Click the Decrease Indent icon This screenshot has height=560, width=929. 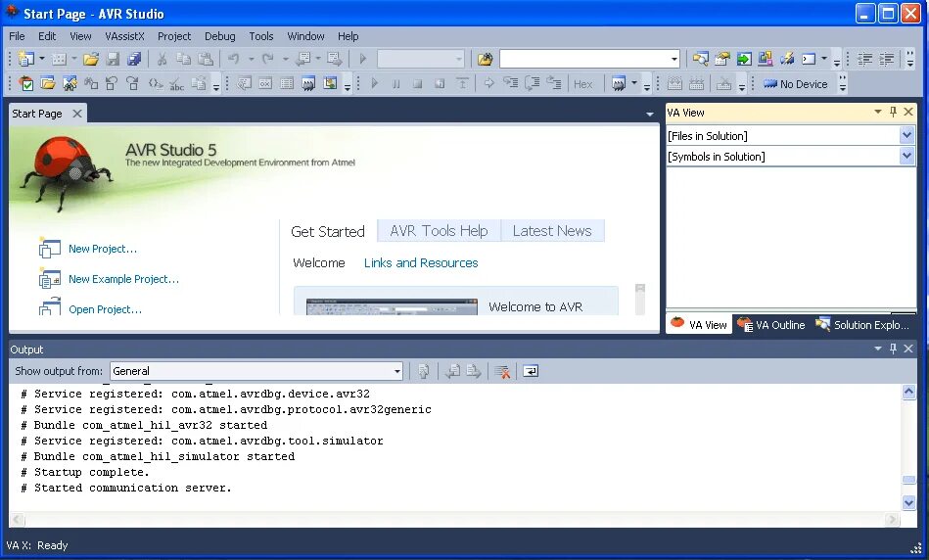coord(864,59)
